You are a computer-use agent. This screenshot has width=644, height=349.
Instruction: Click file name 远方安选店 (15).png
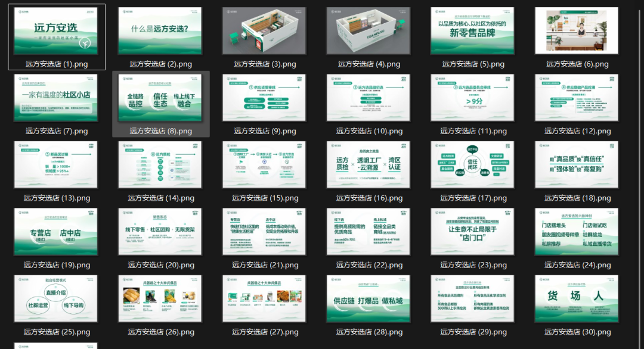[x=265, y=198]
